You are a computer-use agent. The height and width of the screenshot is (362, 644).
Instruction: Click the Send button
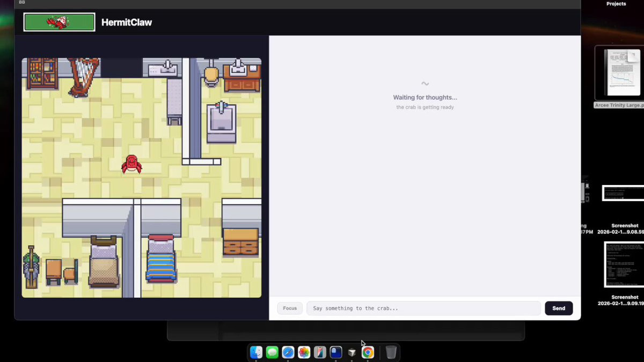(559, 308)
